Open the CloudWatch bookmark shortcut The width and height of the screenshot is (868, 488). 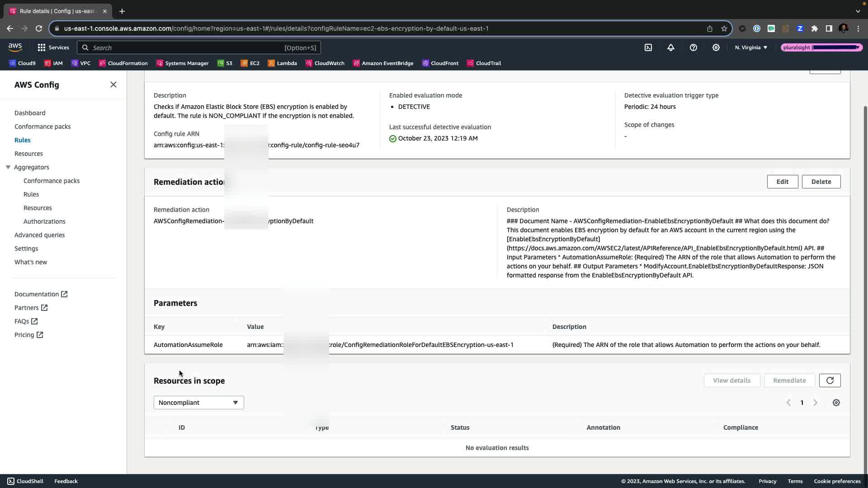click(x=325, y=63)
